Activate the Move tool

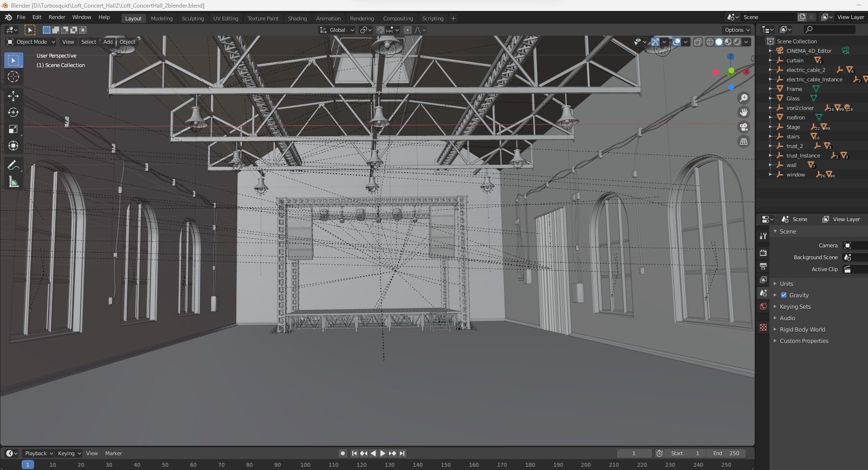[x=13, y=96]
